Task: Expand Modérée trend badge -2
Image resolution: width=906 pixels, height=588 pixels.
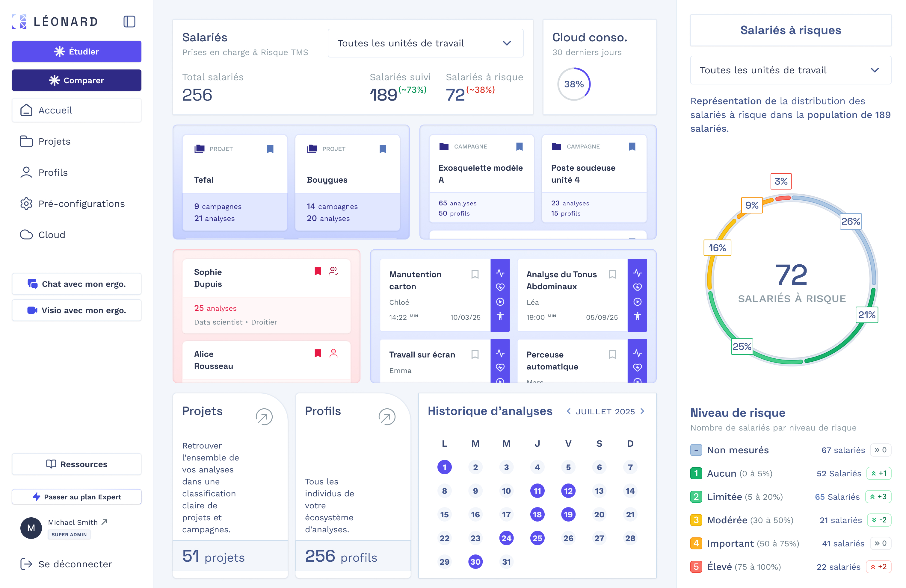Action: click(879, 520)
